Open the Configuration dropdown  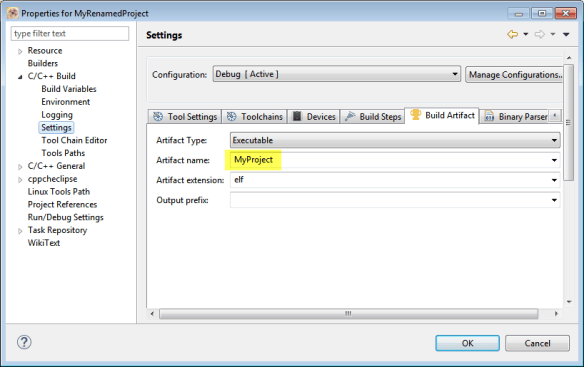coord(337,74)
